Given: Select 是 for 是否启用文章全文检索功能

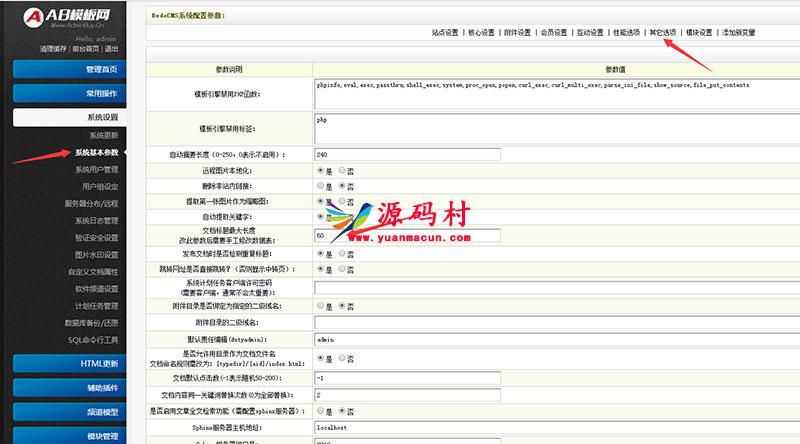Looking at the screenshot, I should (x=320, y=410).
